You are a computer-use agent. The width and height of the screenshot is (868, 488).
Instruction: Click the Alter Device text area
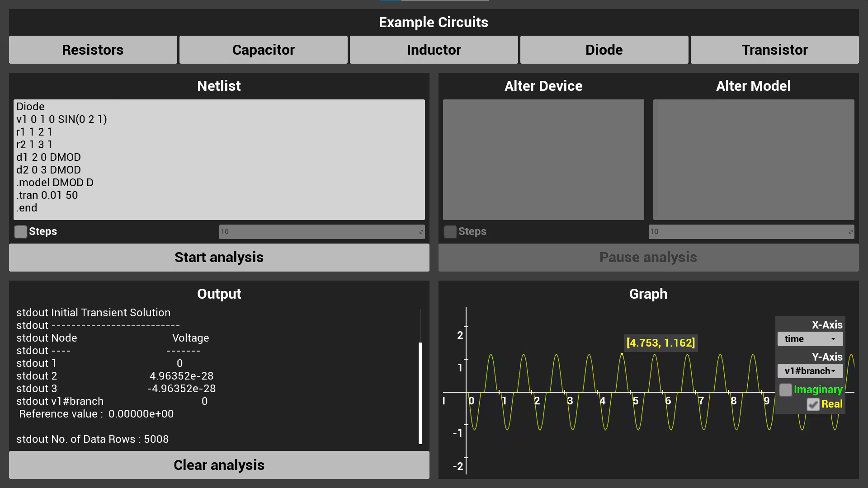[x=543, y=160]
